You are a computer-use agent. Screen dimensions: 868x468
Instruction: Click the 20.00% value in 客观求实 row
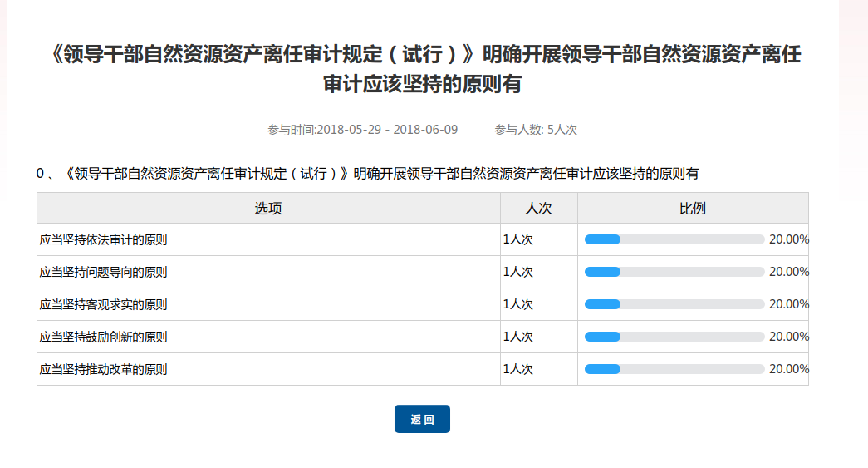point(788,304)
